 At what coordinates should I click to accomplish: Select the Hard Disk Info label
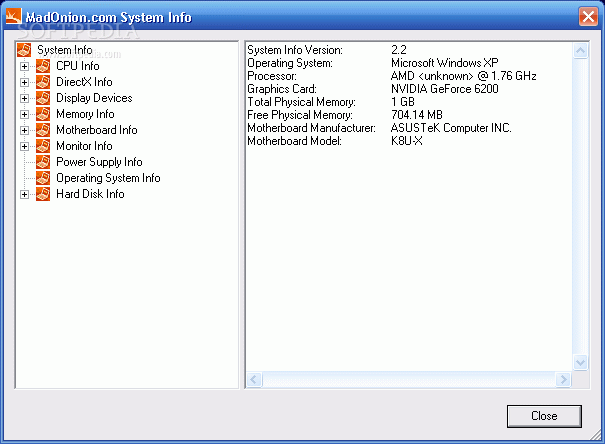(x=90, y=194)
